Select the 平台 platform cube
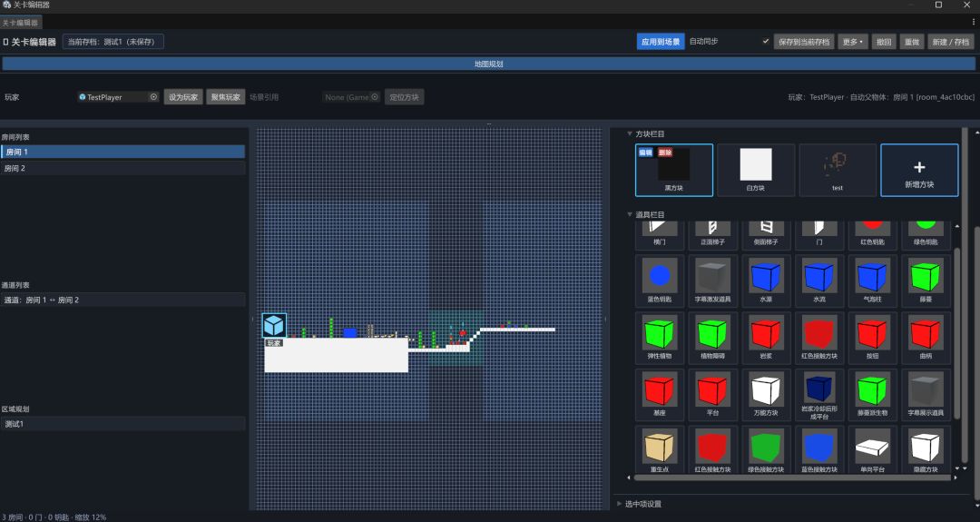This screenshot has height=522, width=980. coord(712,395)
